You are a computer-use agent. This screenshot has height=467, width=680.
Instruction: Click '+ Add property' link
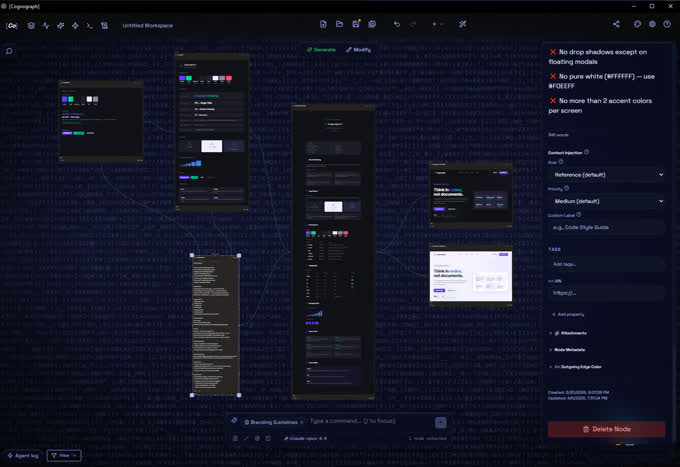click(568, 314)
